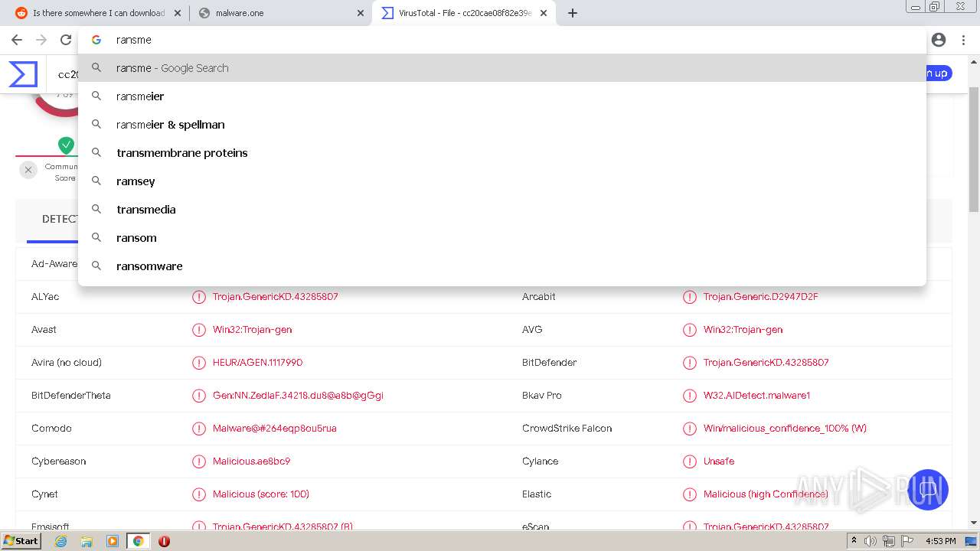Viewport: 980px width, 551px height.
Task: Click Cynet result Malicious (score: 100)
Action: (x=260, y=494)
